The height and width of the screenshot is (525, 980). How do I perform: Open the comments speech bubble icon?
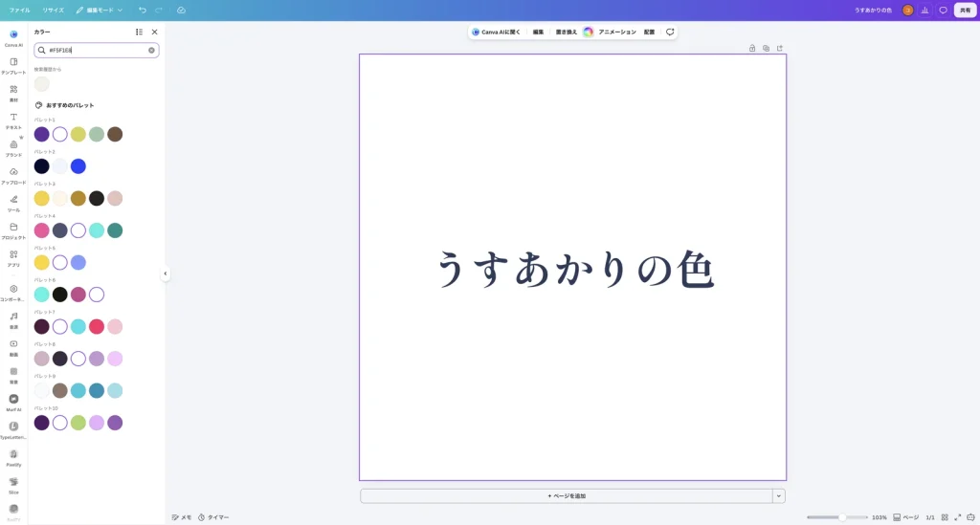click(x=943, y=10)
